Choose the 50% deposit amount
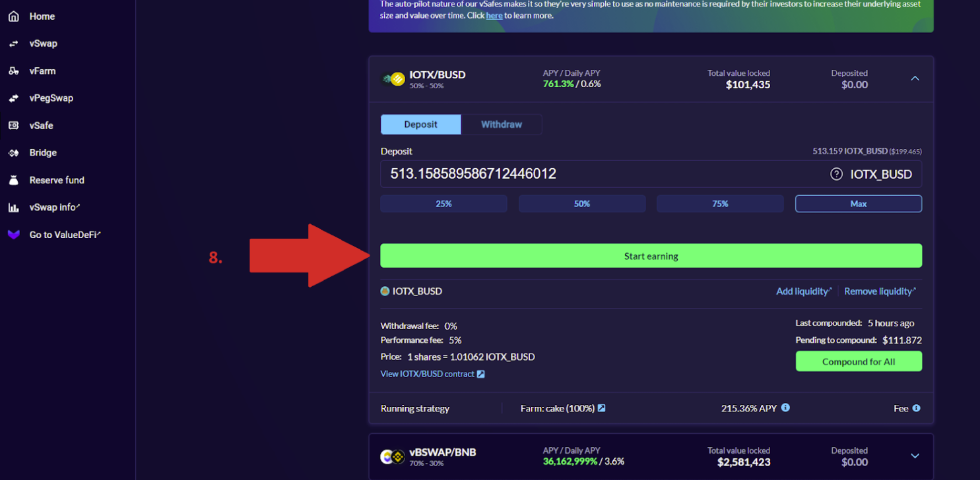Screen dimensions: 980x480 [581, 204]
